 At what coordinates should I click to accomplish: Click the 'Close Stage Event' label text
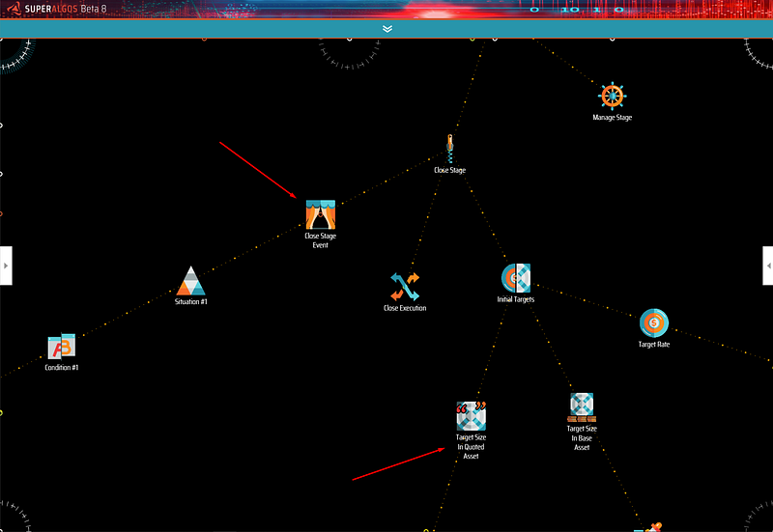coord(321,240)
